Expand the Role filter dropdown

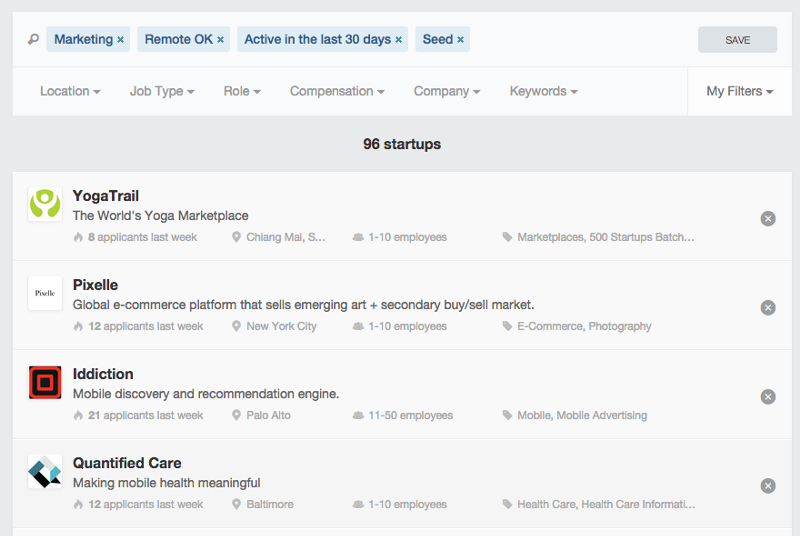242,91
